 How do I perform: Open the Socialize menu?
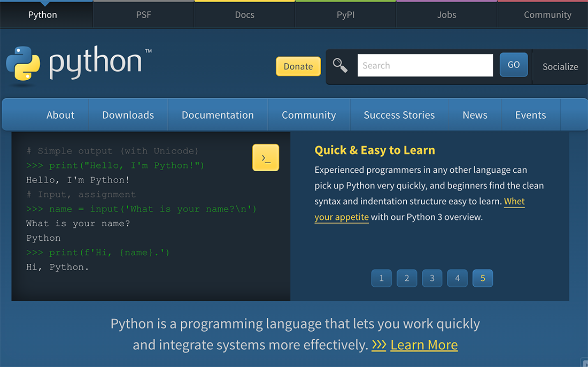560,67
